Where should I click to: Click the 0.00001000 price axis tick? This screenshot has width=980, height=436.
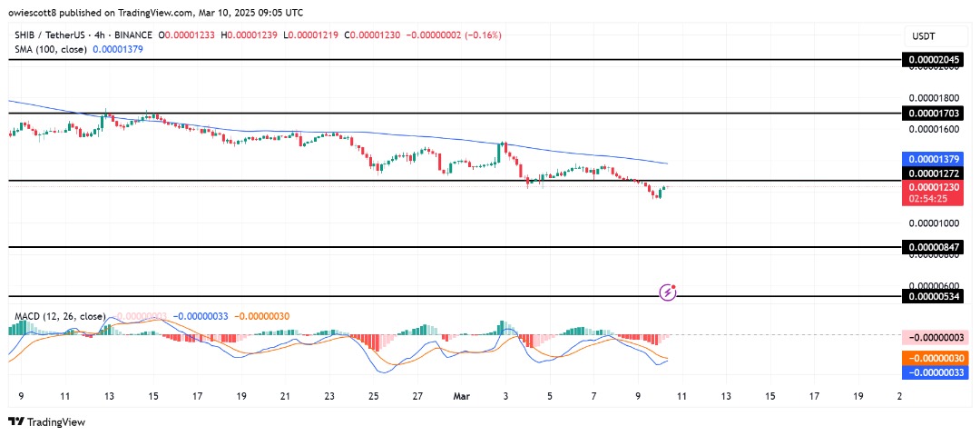pyautogui.click(x=933, y=223)
